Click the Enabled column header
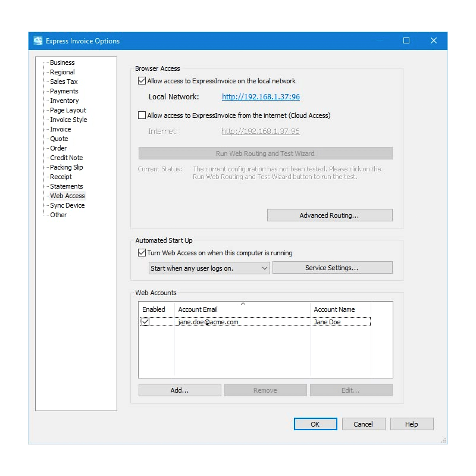The width and height of the screenshot is (476, 476). (156, 309)
